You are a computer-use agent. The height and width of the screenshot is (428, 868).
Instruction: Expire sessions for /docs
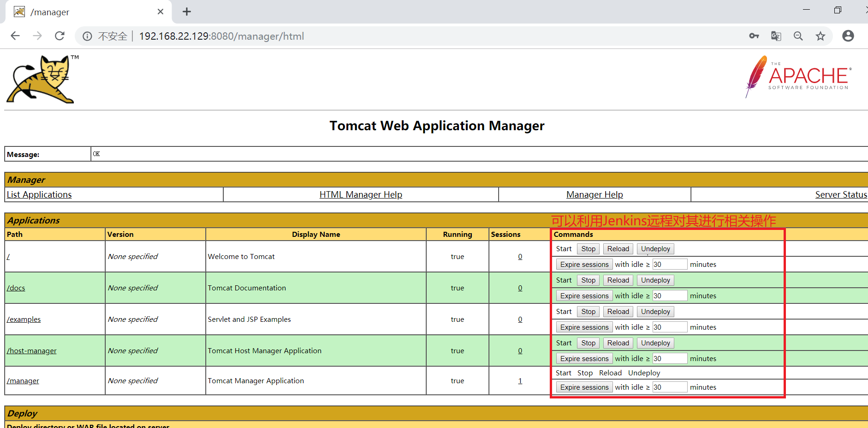click(584, 296)
